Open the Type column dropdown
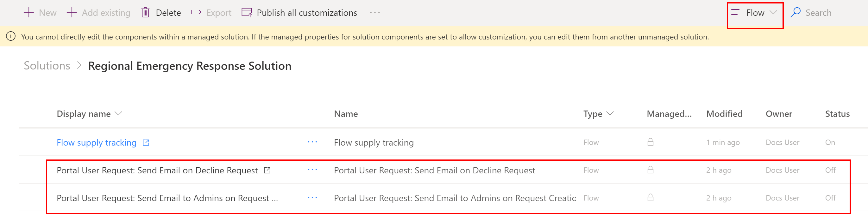The width and height of the screenshot is (868, 222). (x=610, y=114)
